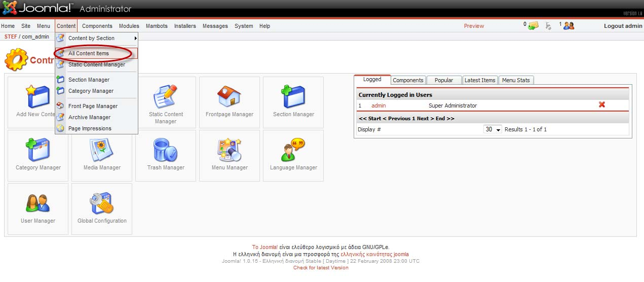Click the logged-in users icon in header

click(569, 26)
